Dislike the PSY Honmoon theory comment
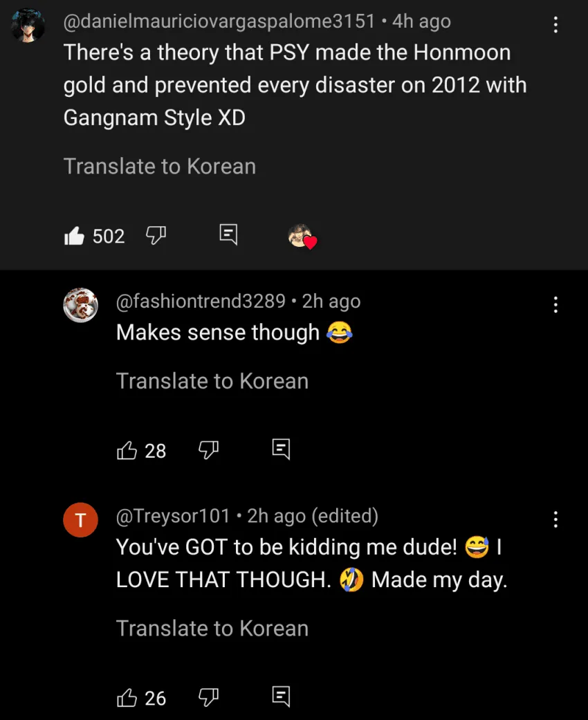588x720 pixels. pyautogui.click(x=156, y=235)
